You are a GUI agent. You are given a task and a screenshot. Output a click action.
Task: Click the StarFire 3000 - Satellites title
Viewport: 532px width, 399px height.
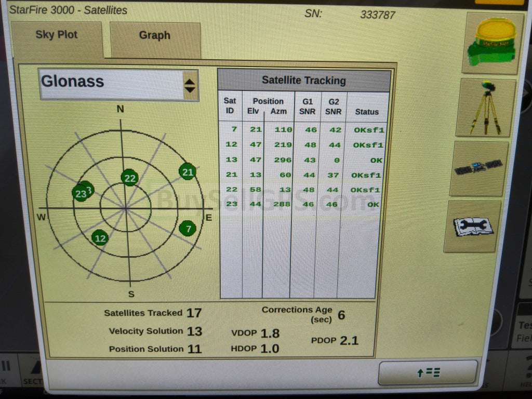[68, 10]
